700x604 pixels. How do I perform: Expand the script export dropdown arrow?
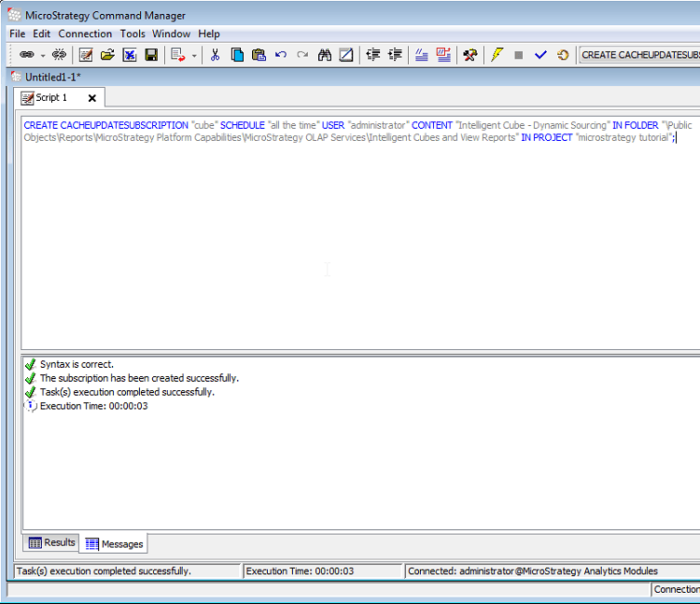coord(194,55)
